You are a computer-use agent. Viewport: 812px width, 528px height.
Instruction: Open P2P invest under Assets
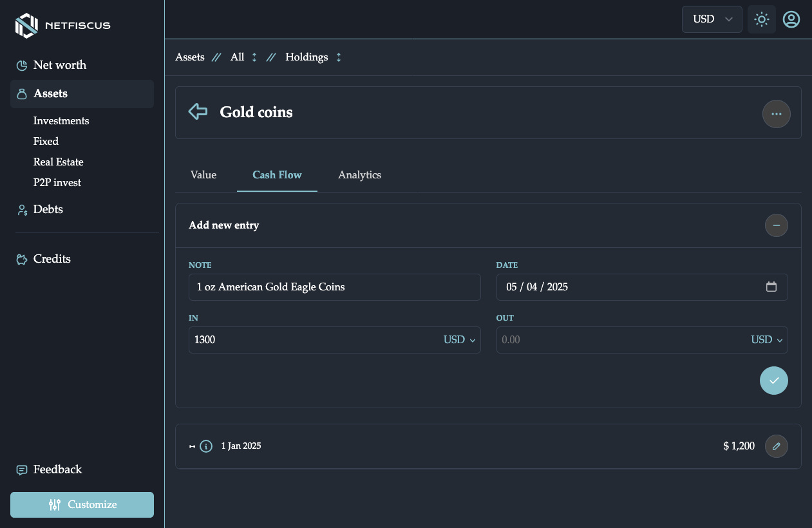57,182
